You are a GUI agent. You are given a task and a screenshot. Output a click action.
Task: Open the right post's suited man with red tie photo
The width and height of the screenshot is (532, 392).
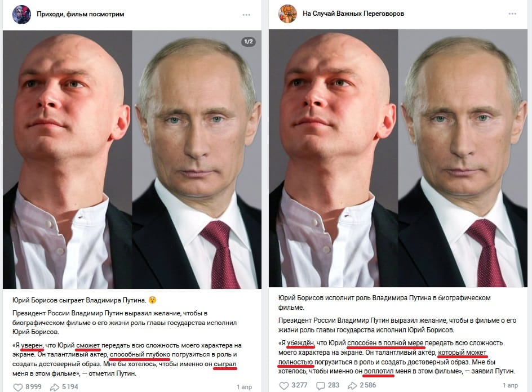coord(463,158)
